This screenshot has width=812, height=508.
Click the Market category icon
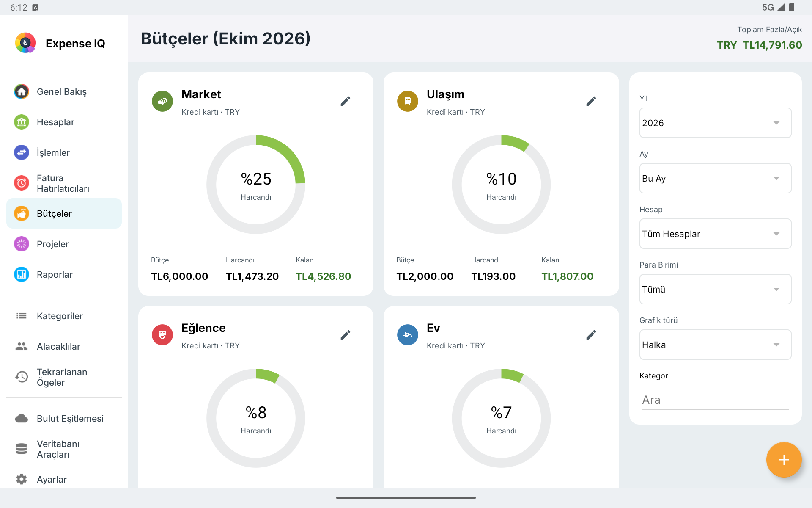click(162, 101)
